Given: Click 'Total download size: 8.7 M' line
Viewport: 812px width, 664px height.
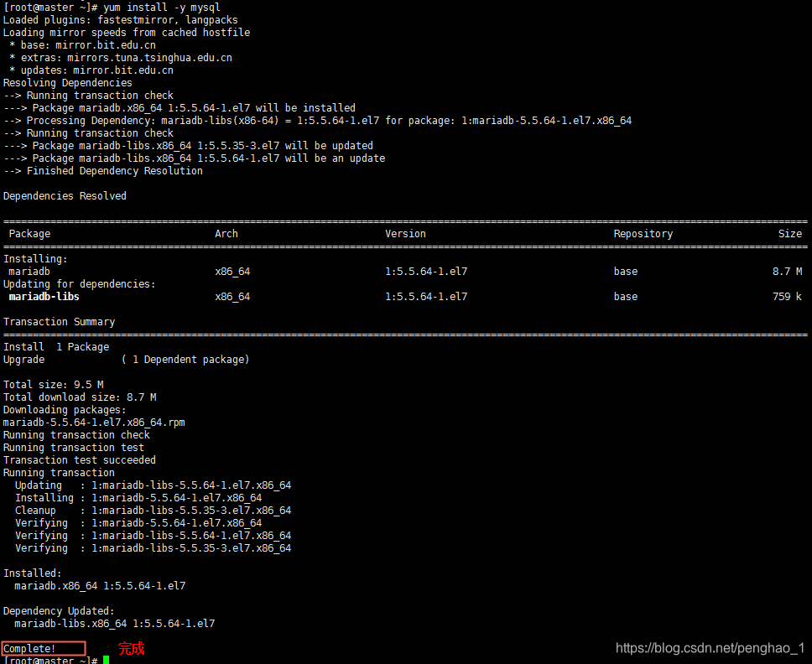Looking at the screenshot, I should [x=80, y=397].
